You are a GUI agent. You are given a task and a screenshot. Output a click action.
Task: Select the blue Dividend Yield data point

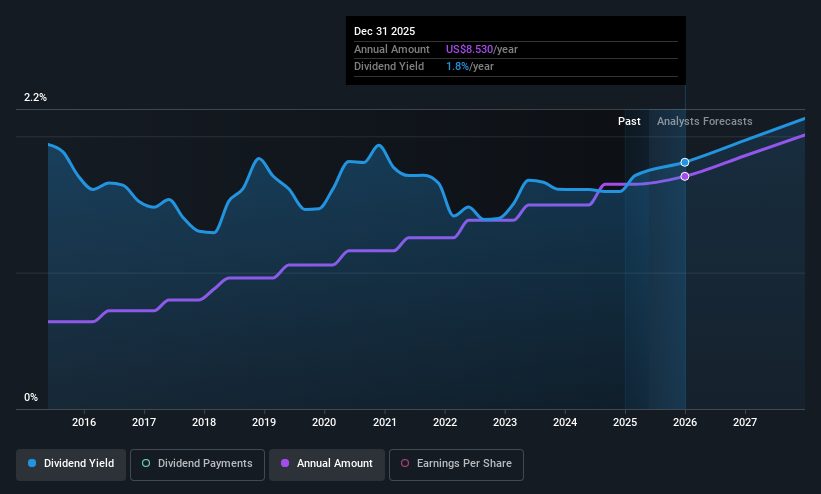click(685, 162)
